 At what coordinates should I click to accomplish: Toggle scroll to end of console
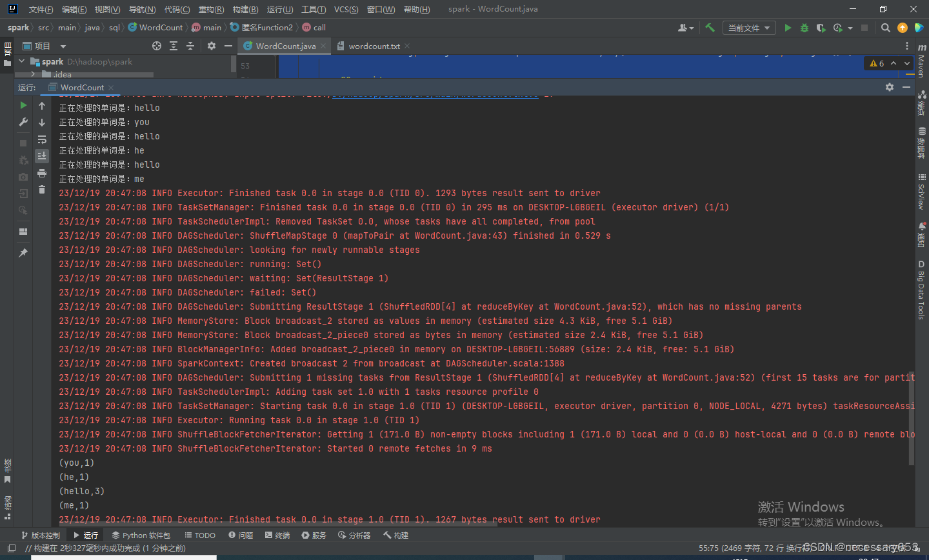pos(42,156)
